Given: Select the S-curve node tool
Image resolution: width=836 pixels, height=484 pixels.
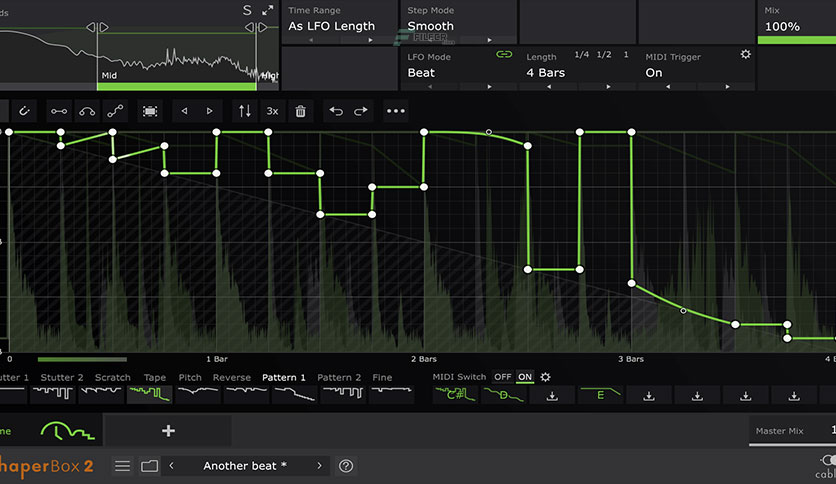Looking at the screenshot, I should [115, 111].
